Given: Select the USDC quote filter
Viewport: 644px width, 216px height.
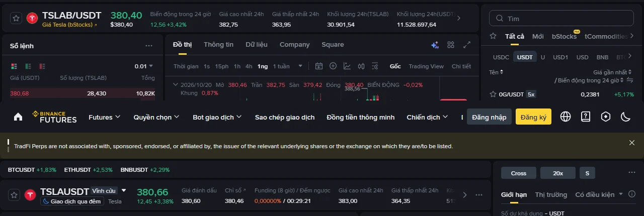Looking at the screenshot, I should (501, 57).
